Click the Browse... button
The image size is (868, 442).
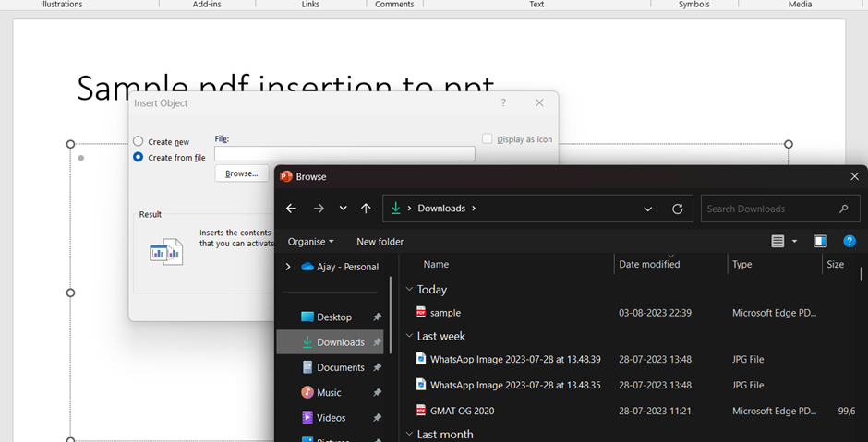point(241,173)
